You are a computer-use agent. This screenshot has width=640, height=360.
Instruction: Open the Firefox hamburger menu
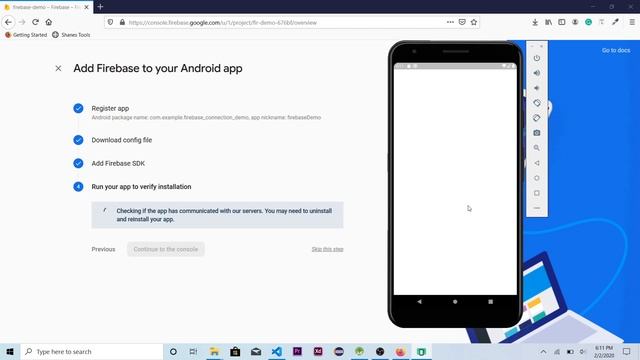click(632, 22)
